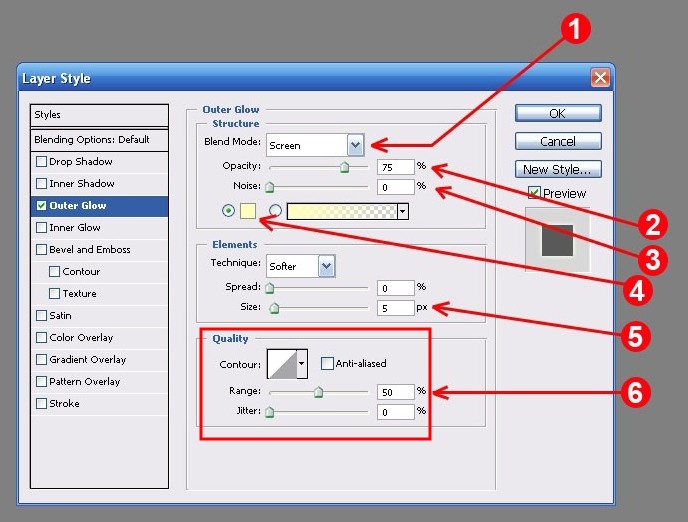Select the gradient glow radio button
This screenshot has height=522, width=688.
(x=275, y=211)
